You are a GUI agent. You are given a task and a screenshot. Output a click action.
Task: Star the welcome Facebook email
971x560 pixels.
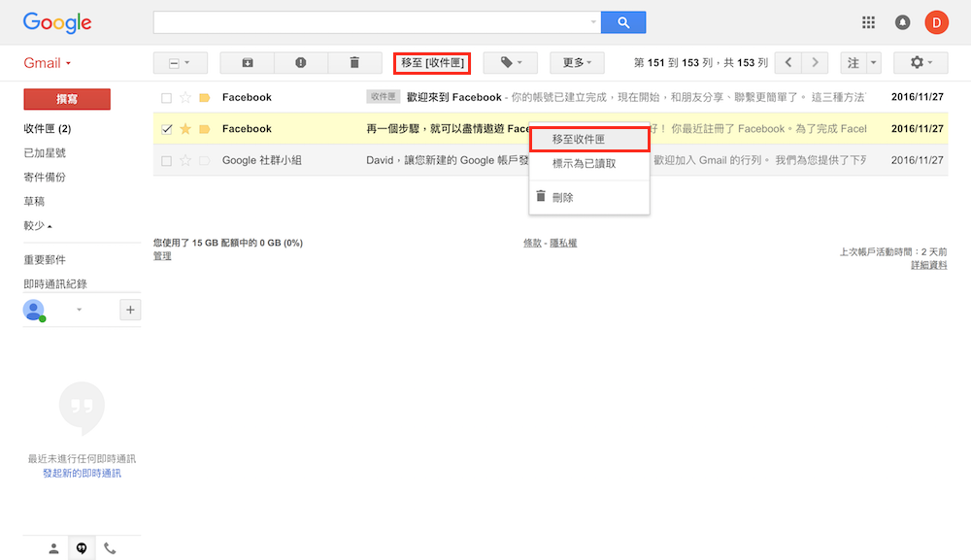tap(185, 97)
